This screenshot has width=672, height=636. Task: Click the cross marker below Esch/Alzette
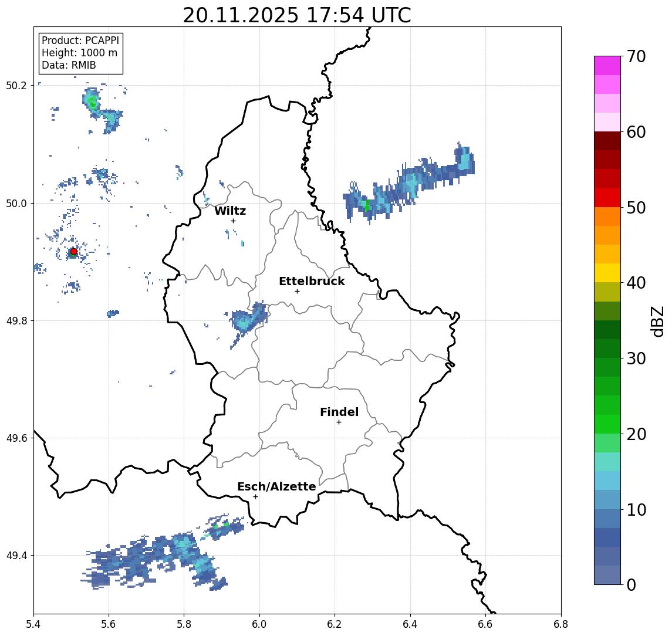click(x=255, y=497)
